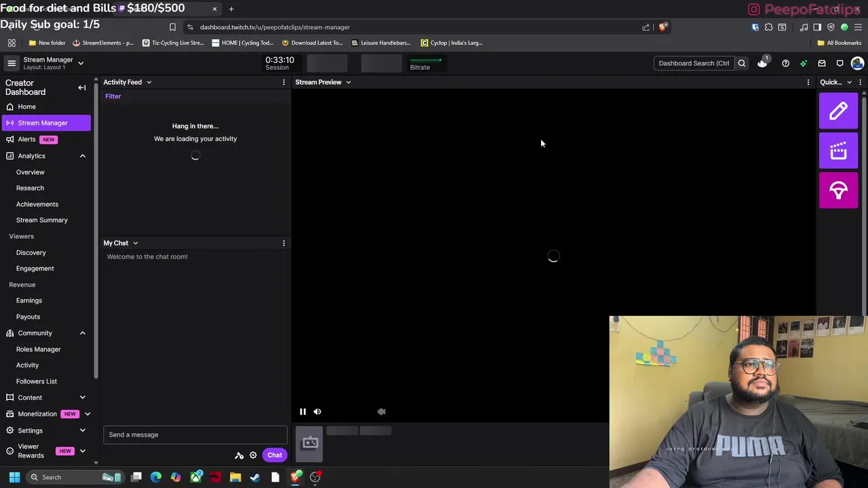This screenshot has height=488, width=868.
Task: Expand the Settings section in sidebar
Action: pyautogui.click(x=83, y=430)
